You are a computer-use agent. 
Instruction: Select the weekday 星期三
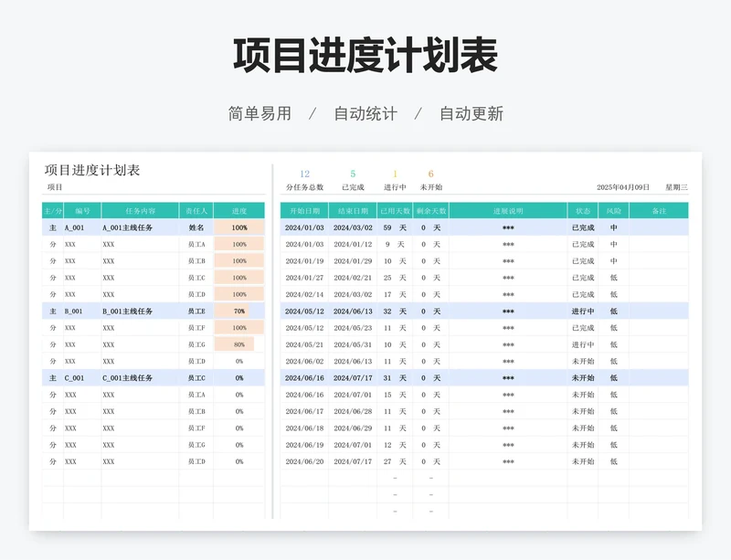(x=676, y=187)
